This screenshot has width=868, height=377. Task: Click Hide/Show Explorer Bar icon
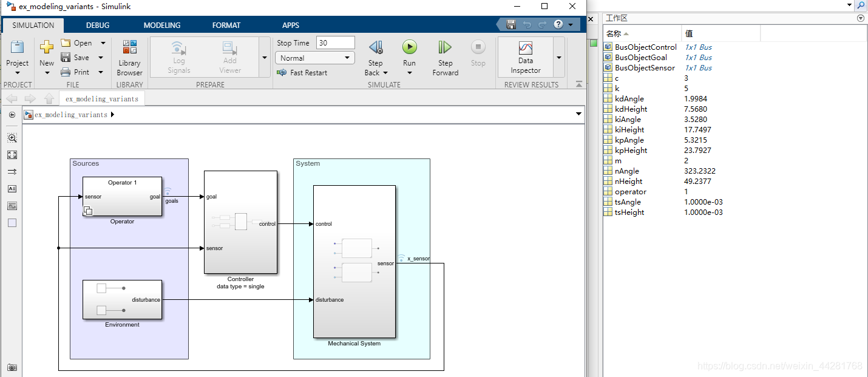12,115
